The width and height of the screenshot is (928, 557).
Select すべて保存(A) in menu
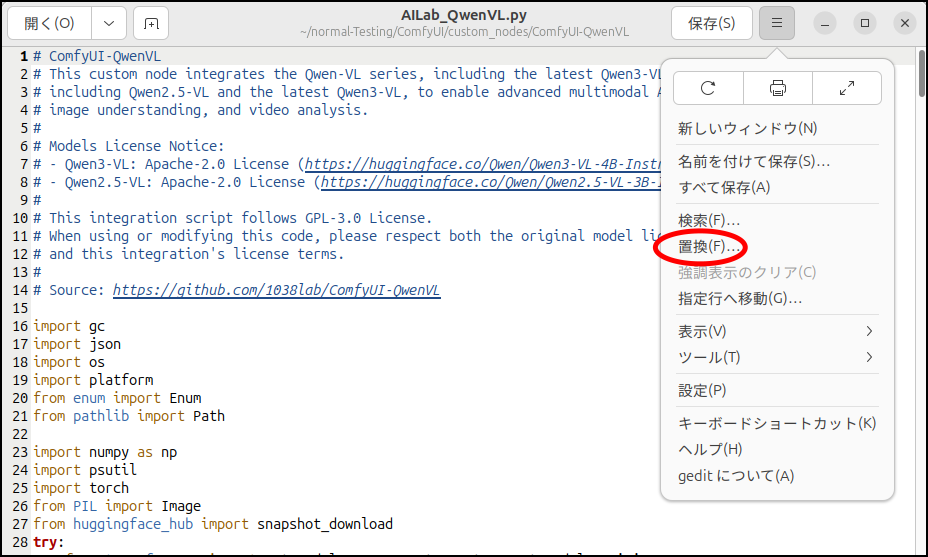724,187
